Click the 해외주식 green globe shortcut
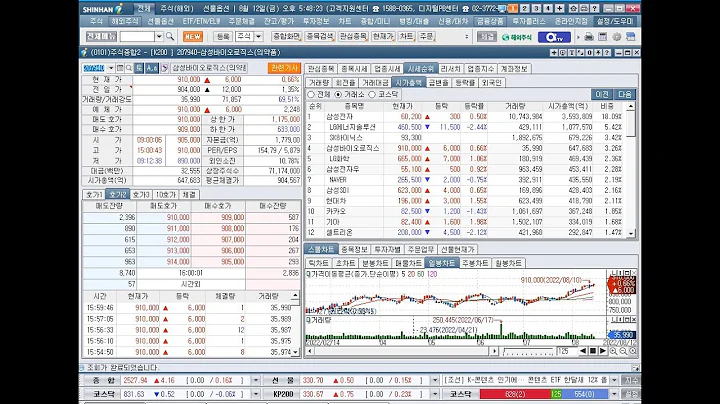 pos(517,37)
